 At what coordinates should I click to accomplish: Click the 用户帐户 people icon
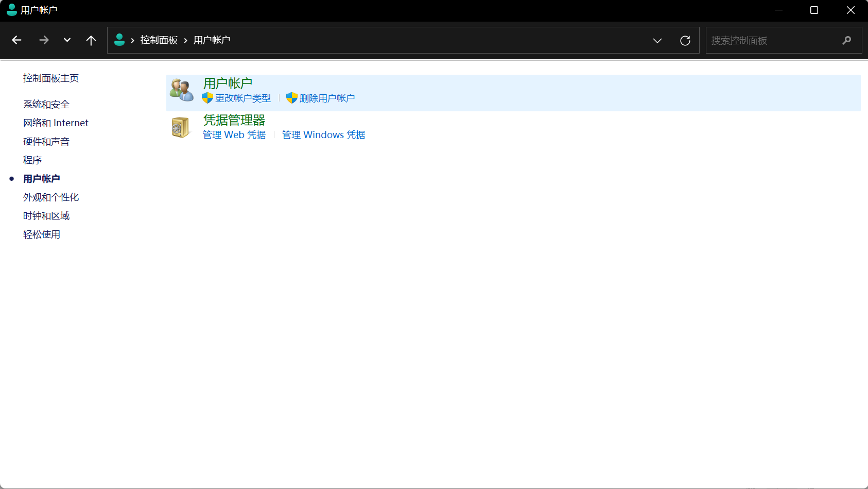click(x=181, y=90)
